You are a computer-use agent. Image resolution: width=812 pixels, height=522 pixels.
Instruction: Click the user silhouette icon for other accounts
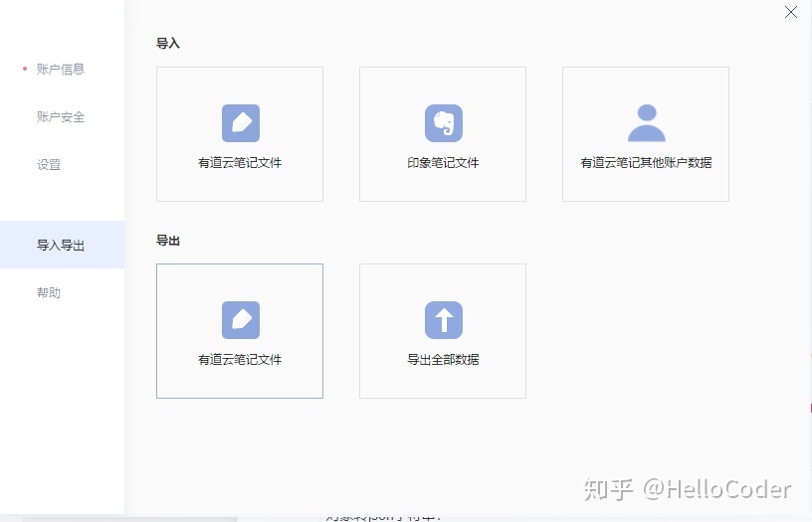click(x=647, y=123)
